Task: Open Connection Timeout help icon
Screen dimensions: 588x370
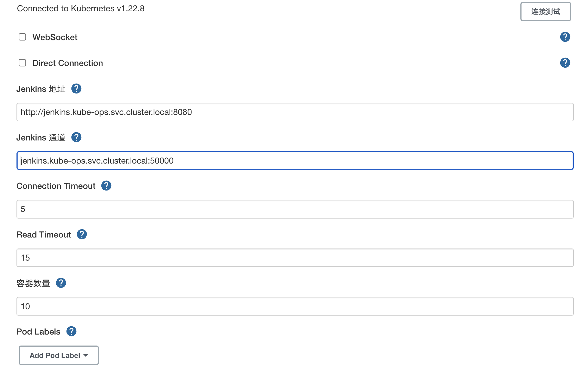Action: 106,186
